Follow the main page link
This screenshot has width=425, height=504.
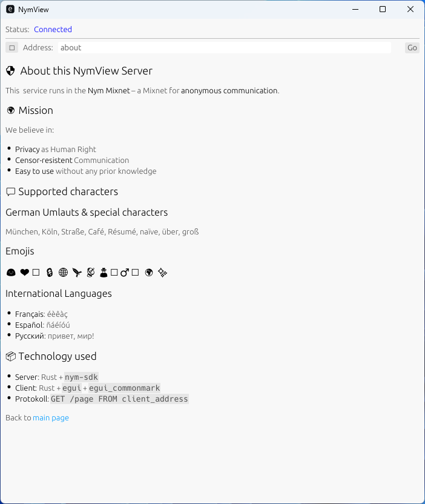51,418
